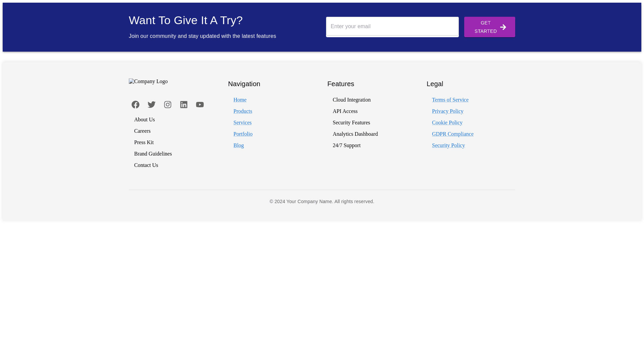This screenshot has height=362, width=644.
Task: Open the GDPR Compliance link
Action: [452, 134]
